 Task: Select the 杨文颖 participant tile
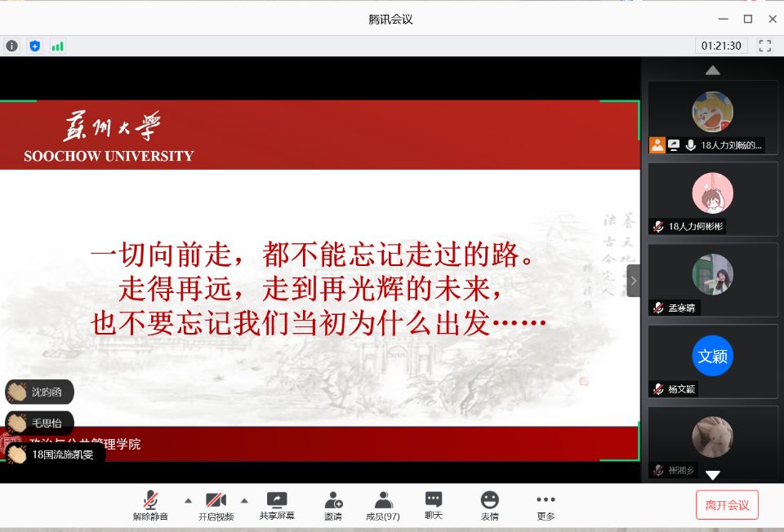coord(712,361)
